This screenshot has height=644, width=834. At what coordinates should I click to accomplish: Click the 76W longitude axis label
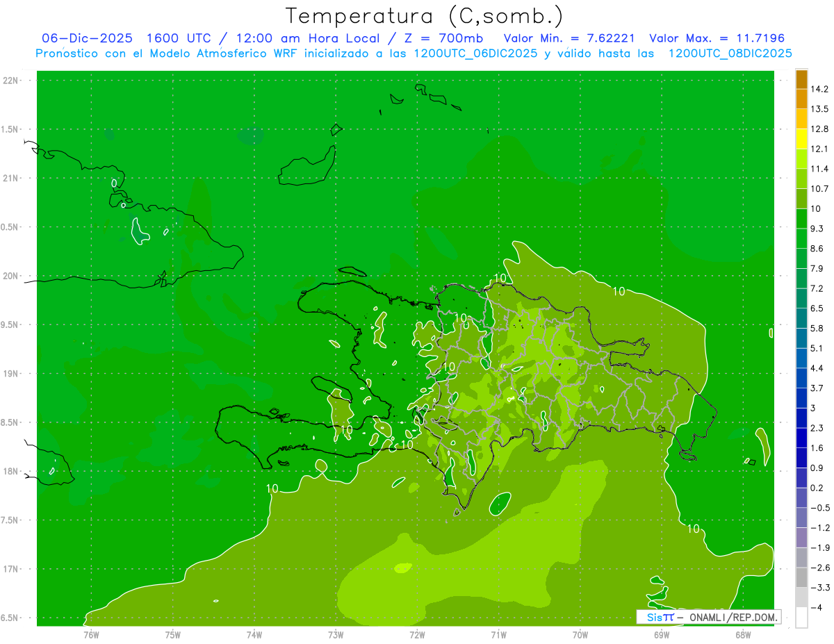pos(91,634)
